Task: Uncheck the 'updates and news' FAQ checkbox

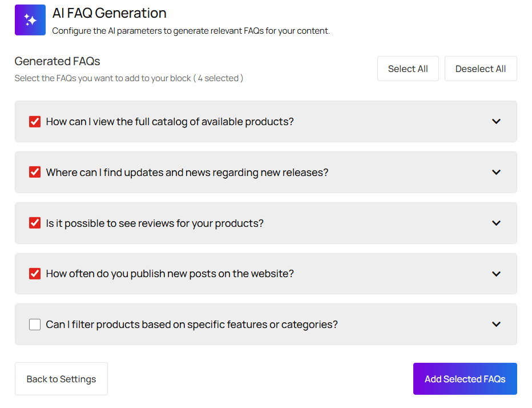Action: tap(35, 172)
